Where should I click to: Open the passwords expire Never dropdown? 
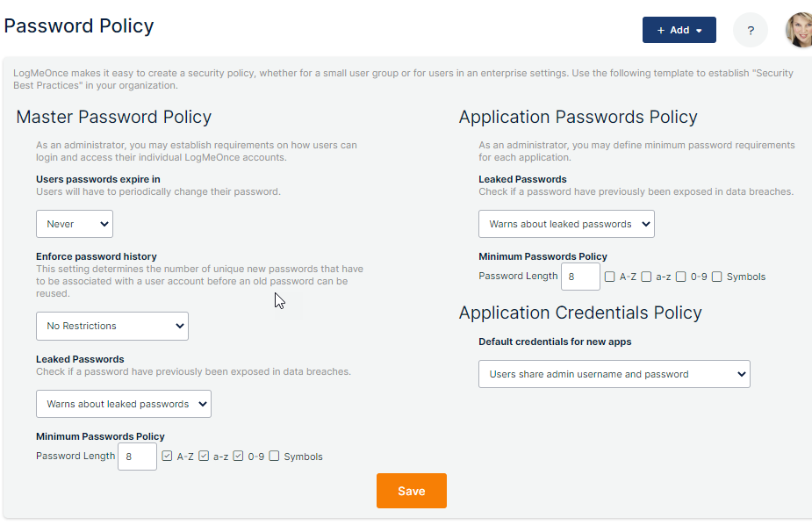click(x=75, y=224)
